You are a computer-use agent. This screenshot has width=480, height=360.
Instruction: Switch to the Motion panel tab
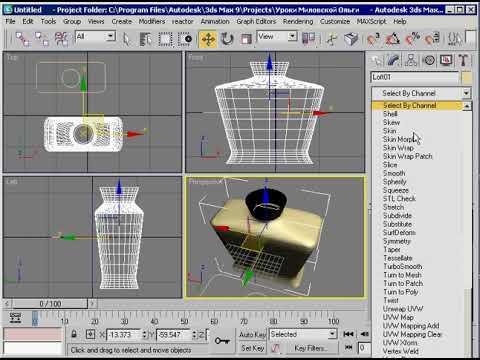pos(429,60)
